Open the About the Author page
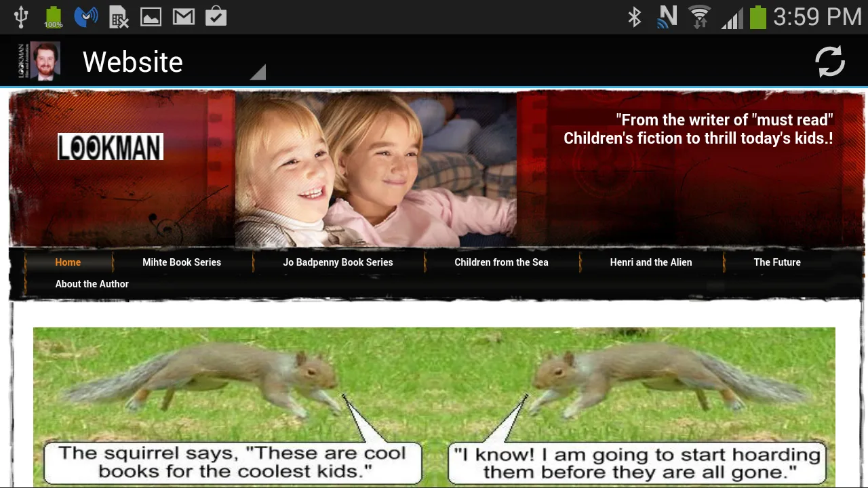 [x=92, y=284]
